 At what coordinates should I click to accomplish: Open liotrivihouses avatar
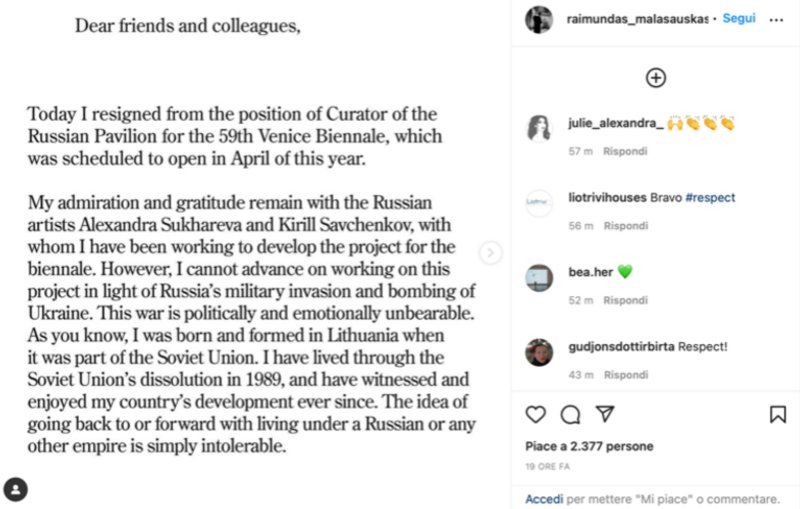pyautogui.click(x=539, y=203)
